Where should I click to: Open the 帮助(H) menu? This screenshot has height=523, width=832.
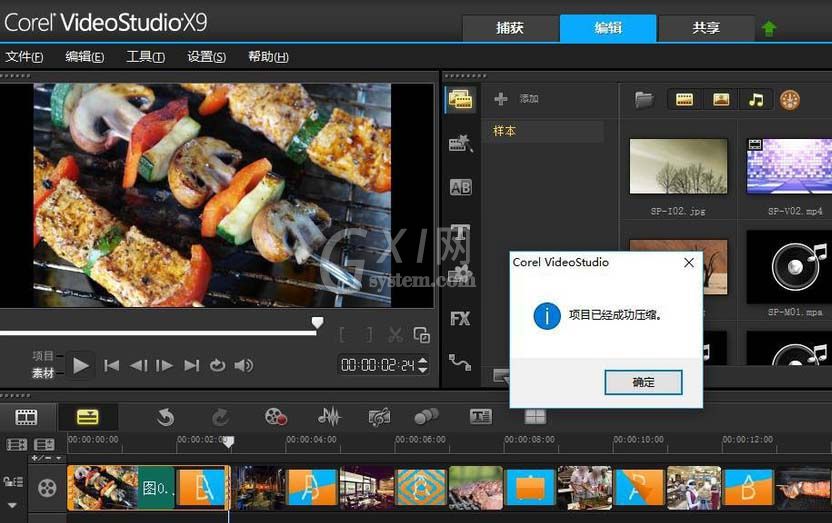268,57
